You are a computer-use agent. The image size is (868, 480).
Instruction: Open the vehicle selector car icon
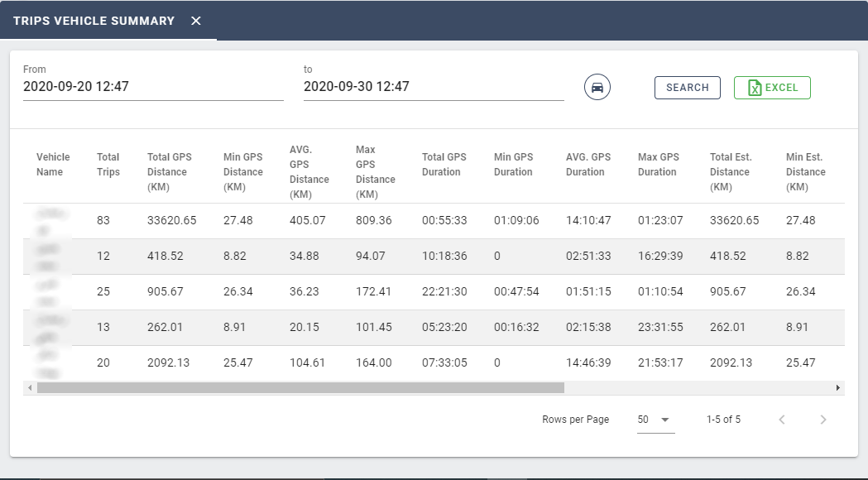[597, 87]
